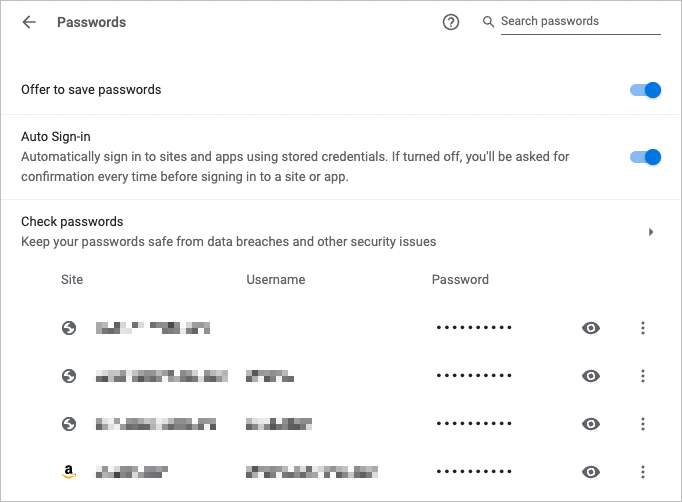Click the Amazon site favicon
This screenshot has height=502, width=682.
[x=69, y=472]
